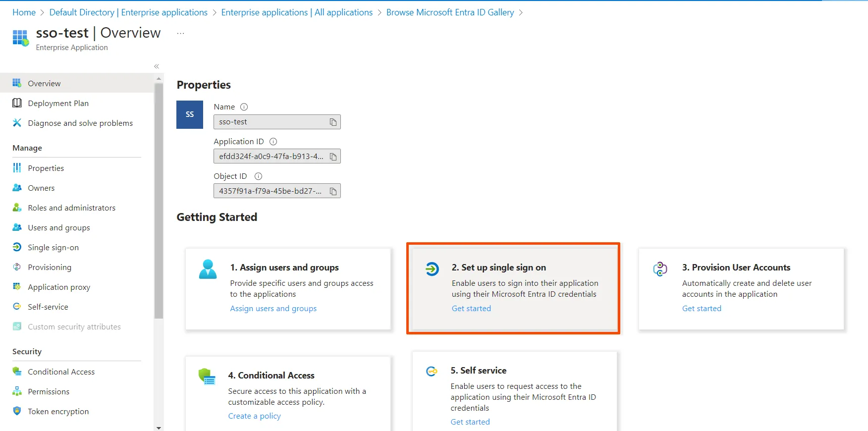868x431 pixels.
Task: Click the '4. Conditional Access' card title
Action: click(x=271, y=375)
